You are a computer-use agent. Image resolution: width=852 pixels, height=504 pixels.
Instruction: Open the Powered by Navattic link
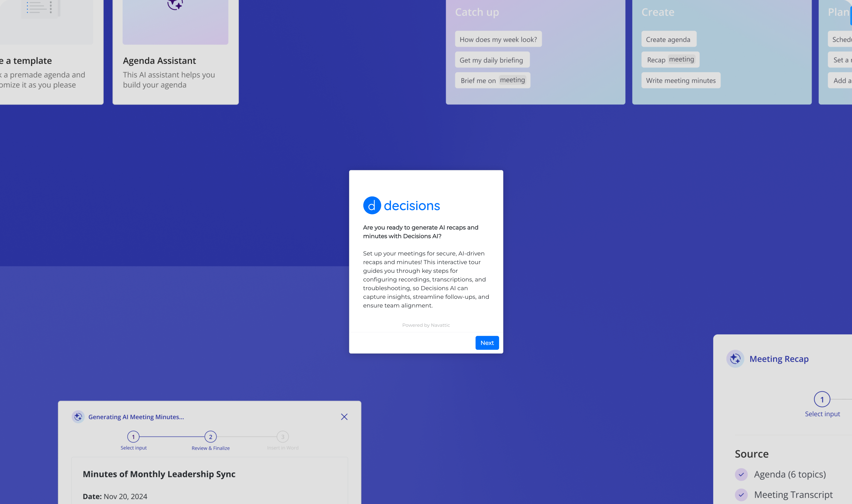tap(426, 325)
